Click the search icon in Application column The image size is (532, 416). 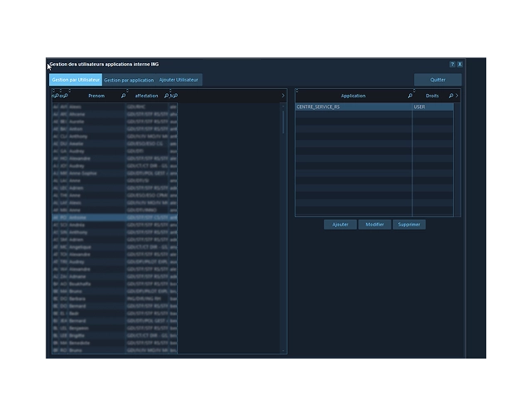tap(410, 96)
